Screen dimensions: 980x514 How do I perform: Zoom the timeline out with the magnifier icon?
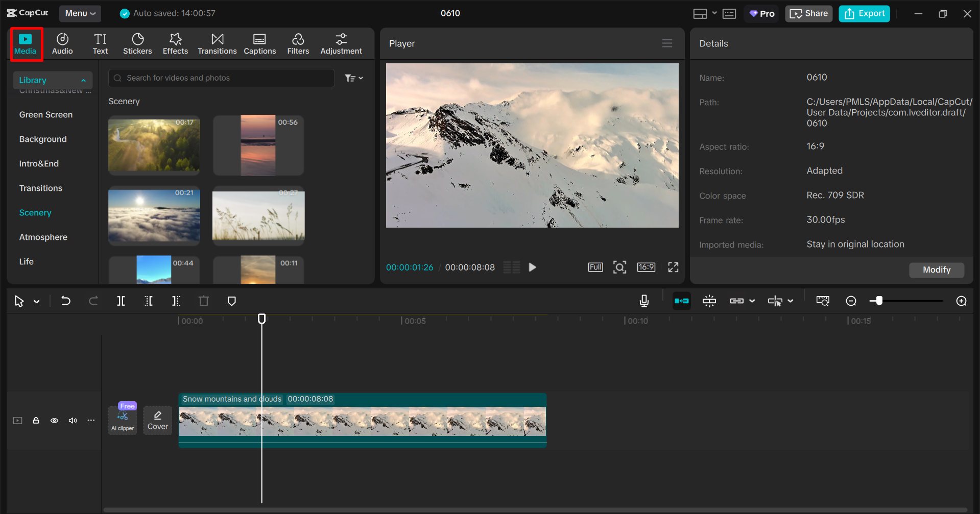[850, 301]
